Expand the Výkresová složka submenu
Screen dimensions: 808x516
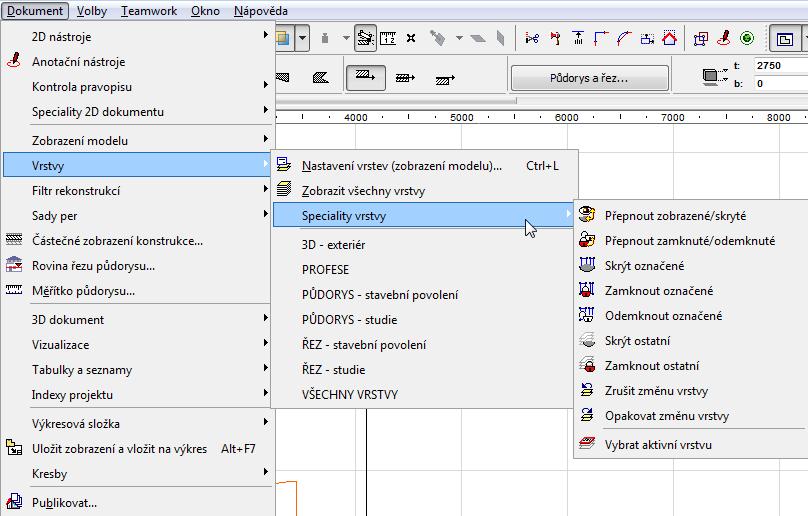click(137, 423)
